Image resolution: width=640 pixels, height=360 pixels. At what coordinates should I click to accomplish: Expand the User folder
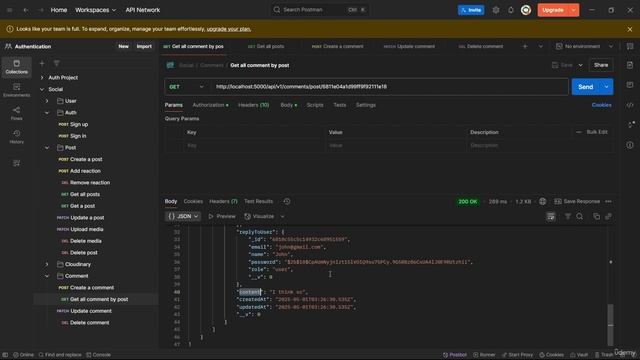tap(47, 101)
